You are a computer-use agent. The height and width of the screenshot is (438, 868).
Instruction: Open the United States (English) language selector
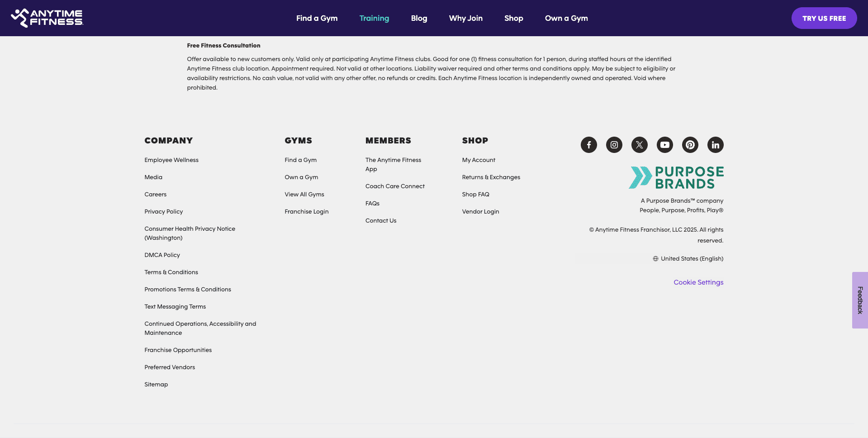coord(688,258)
